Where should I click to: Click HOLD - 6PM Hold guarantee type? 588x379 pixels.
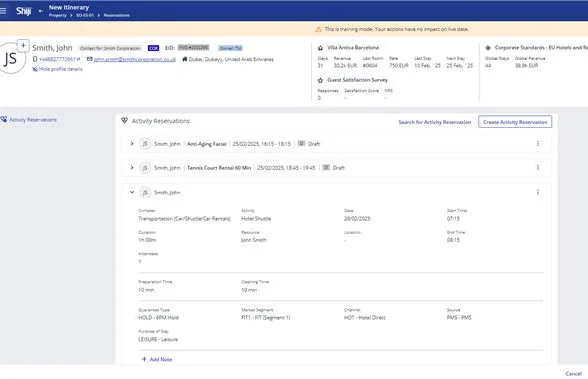[x=159, y=318]
